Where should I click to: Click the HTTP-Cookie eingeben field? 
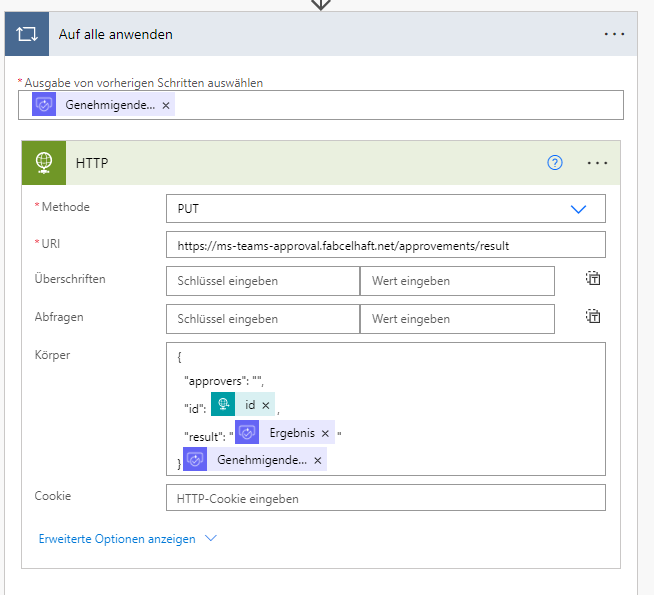(x=385, y=498)
